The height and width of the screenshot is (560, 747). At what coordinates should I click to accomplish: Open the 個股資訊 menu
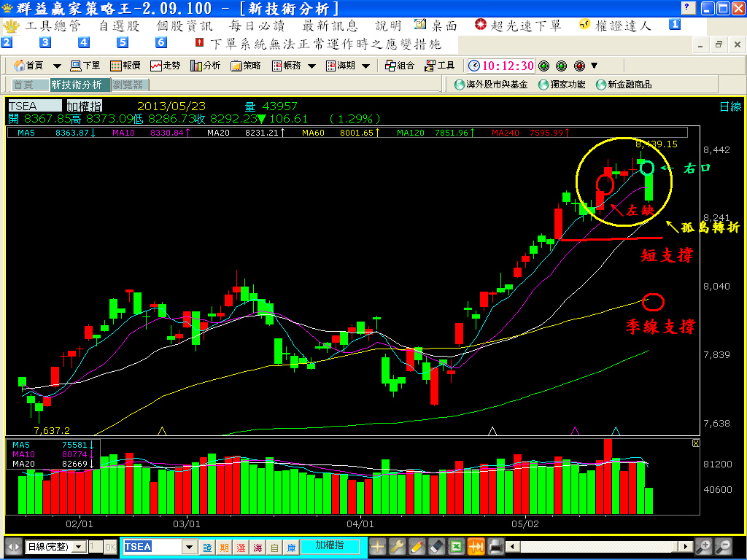tap(185, 26)
